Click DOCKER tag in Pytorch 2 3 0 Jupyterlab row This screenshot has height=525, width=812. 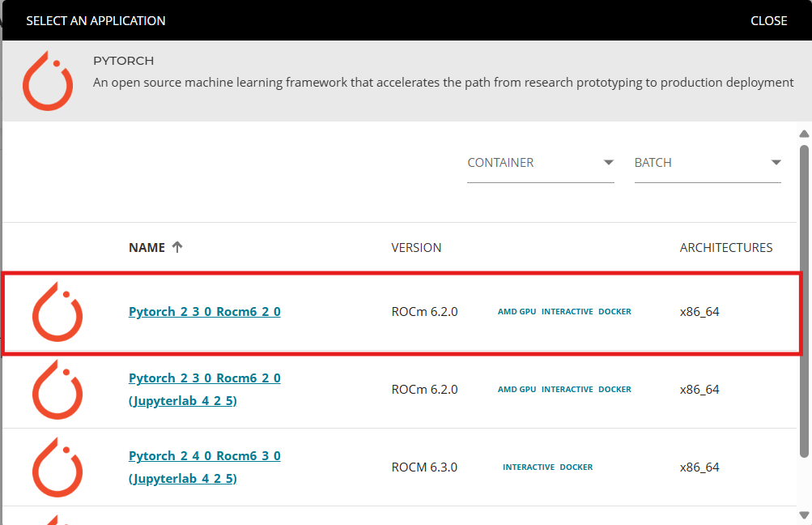pyautogui.click(x=614, y=389)
